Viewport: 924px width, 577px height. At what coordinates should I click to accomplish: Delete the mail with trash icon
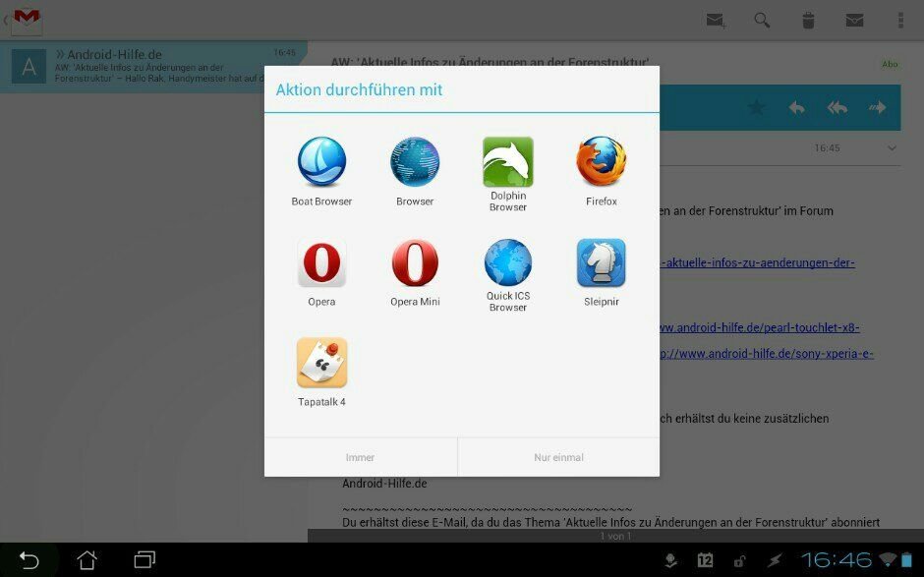(808, 21)
